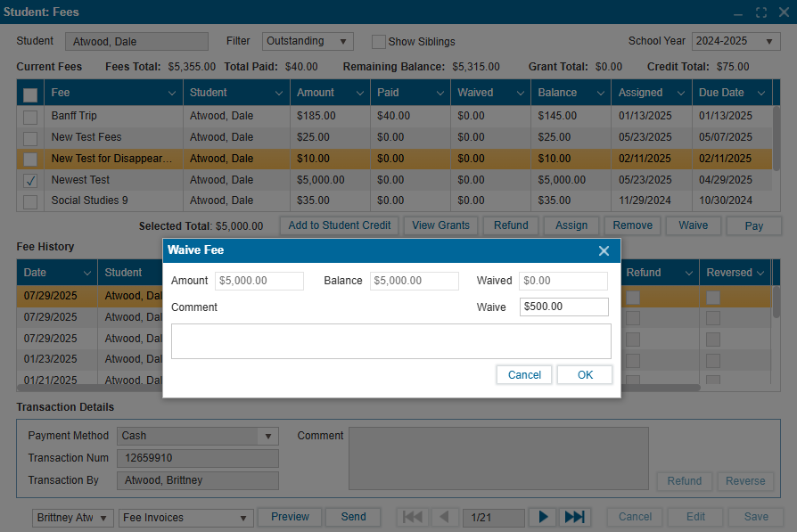This screenshot has height=532, width=797.
Task: Uncheck the Newest Test fee checkbox
Action: point(30,180)
